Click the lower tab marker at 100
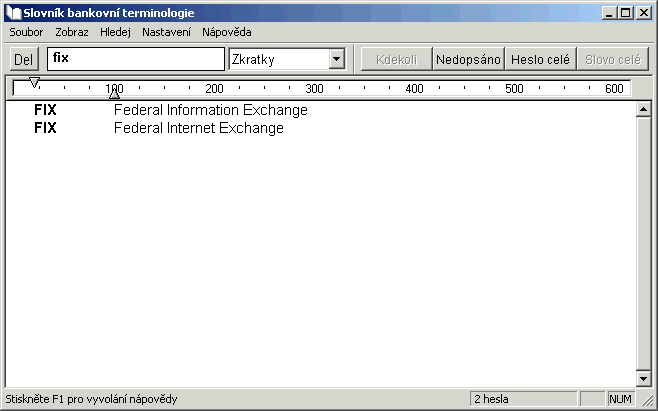Screen dimensions: 658x411 coord(115,94)
